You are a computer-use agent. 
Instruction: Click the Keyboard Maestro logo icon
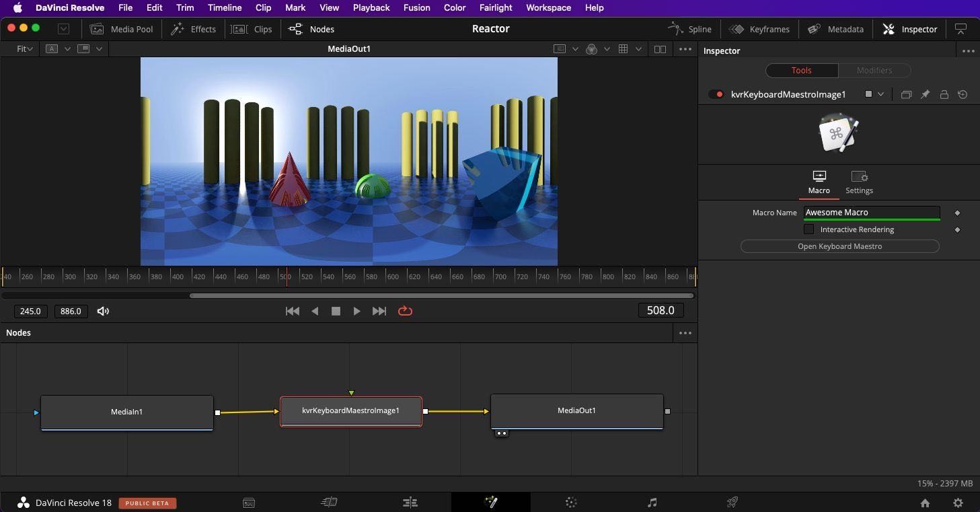pyautogui.click(x=839, y=133)
